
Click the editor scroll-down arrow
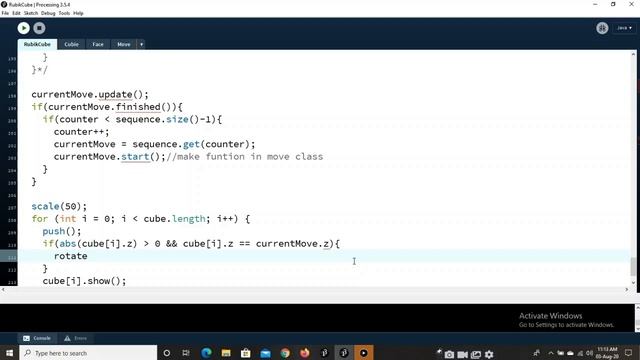(633, 282)
